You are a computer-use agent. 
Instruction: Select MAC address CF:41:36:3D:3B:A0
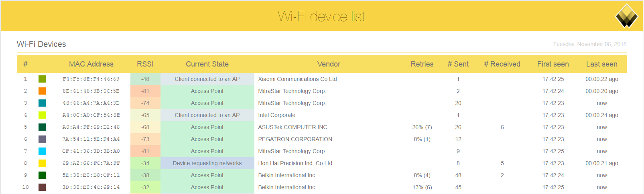click(x=91, y=151)
